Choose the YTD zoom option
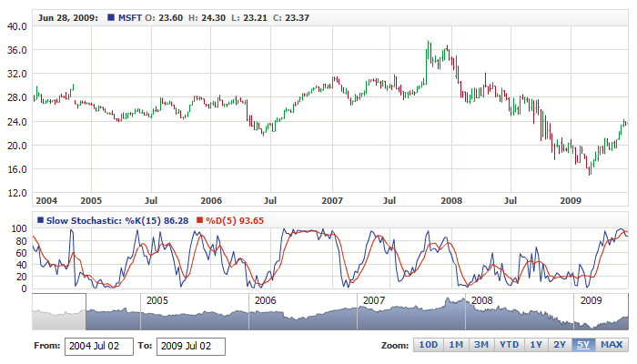Image resolution: width=637 pixels, height=364 pixels. click(510, 345)
